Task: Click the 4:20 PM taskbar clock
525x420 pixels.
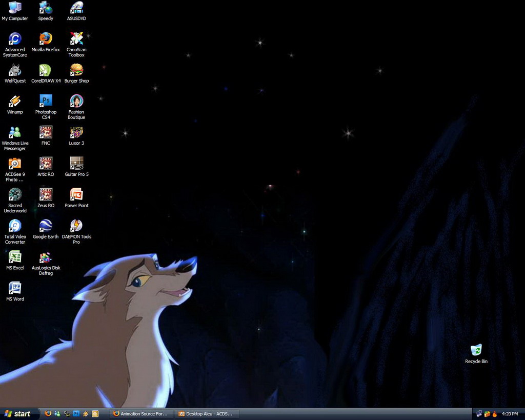Action: point(510,414)
